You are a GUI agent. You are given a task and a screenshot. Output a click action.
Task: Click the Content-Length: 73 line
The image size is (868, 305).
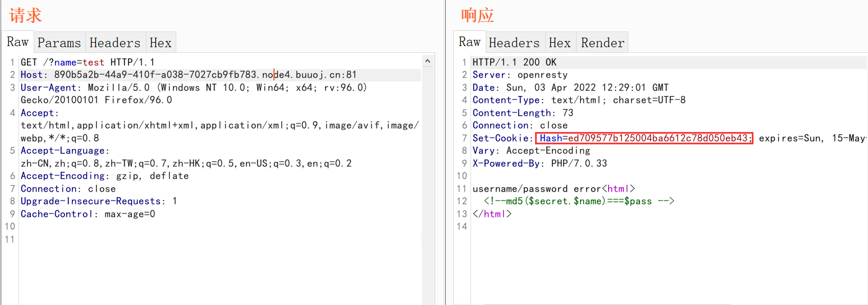point(523,113)
